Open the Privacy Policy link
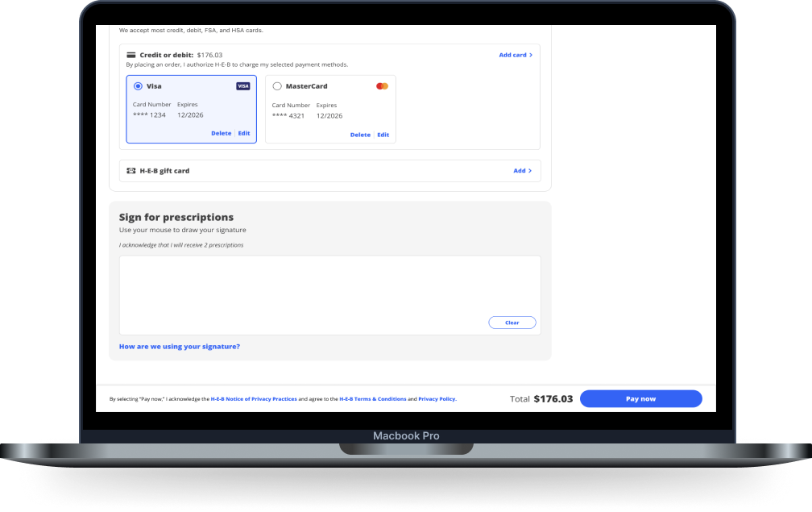The height and width of the screenshot is (512, 812). [x=437, y=399]
